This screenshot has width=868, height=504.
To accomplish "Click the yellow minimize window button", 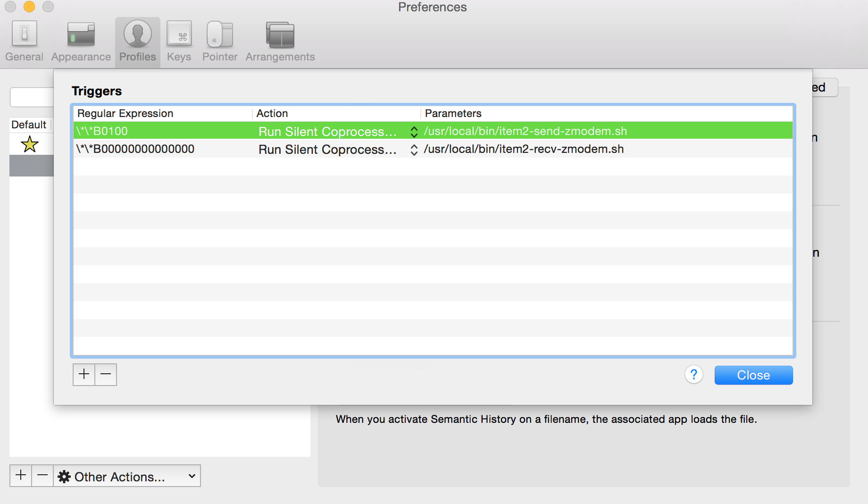I will (29, 7).
